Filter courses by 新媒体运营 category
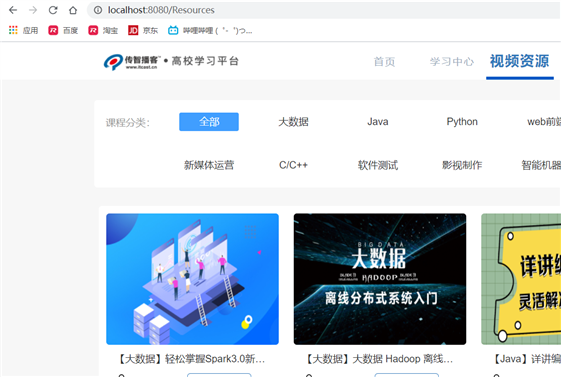Viewport: 561px width, 377px height. [209, 165]
